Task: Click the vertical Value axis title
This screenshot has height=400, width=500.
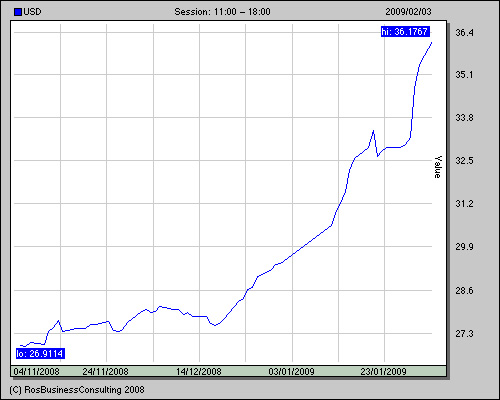Action: point(438,167)
